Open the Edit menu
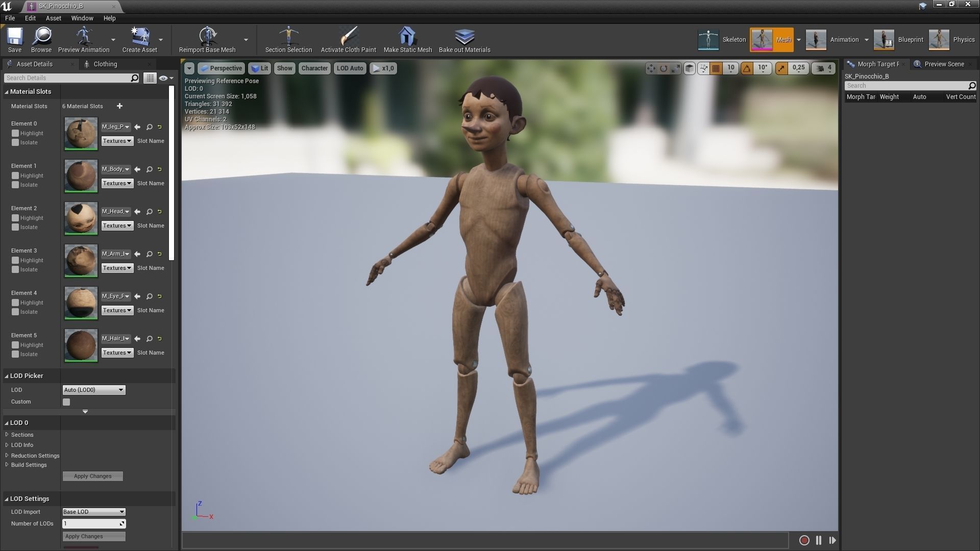 pyautogui.click(x=30, y=18)
